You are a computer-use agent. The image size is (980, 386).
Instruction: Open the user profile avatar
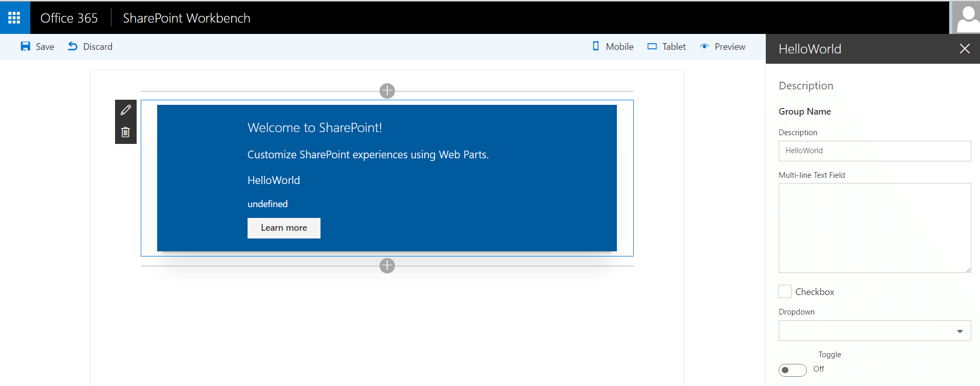pyautogui.click(x=965, y=17)
